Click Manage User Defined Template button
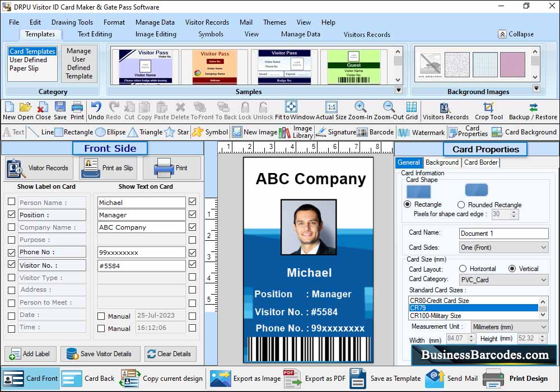 [x=79, y=63]
